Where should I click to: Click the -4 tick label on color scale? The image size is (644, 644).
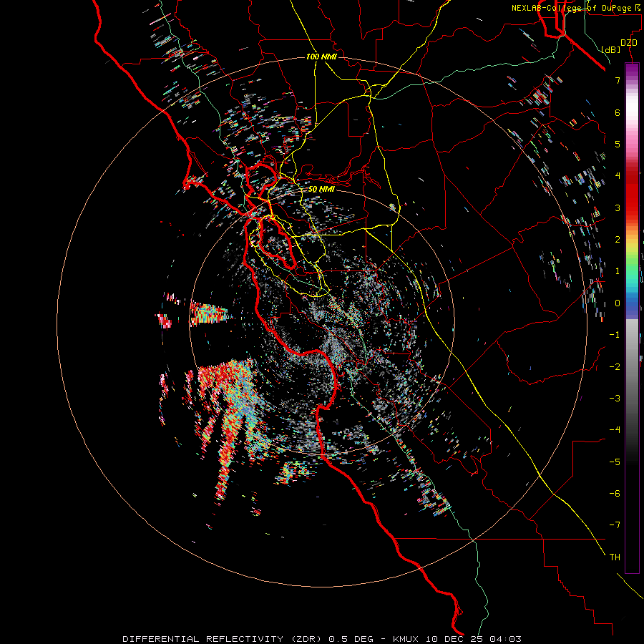(x=615, y=430)
